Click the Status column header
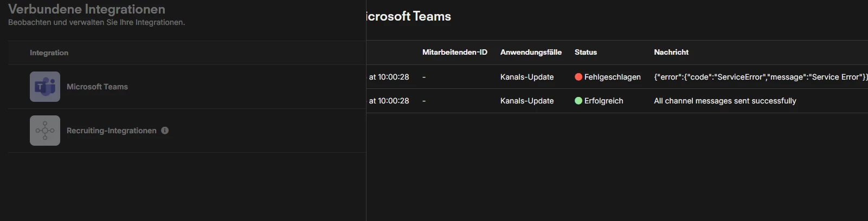The image size is (868, 221). (x=586, y=52)
